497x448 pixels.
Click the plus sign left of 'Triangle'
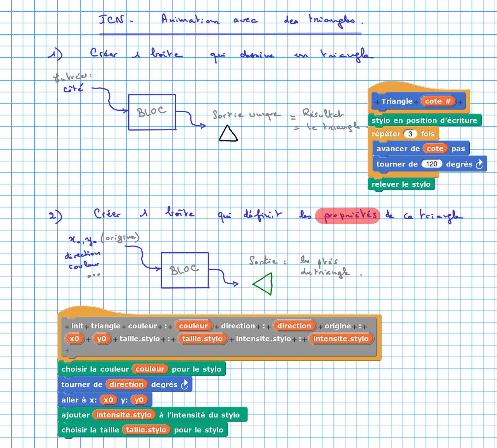click(377, 102)
